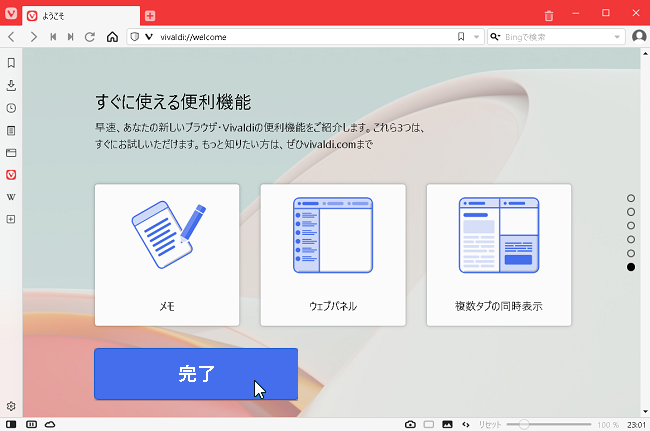Show site info Vivaldi icon in address bar

pos(149,37)
